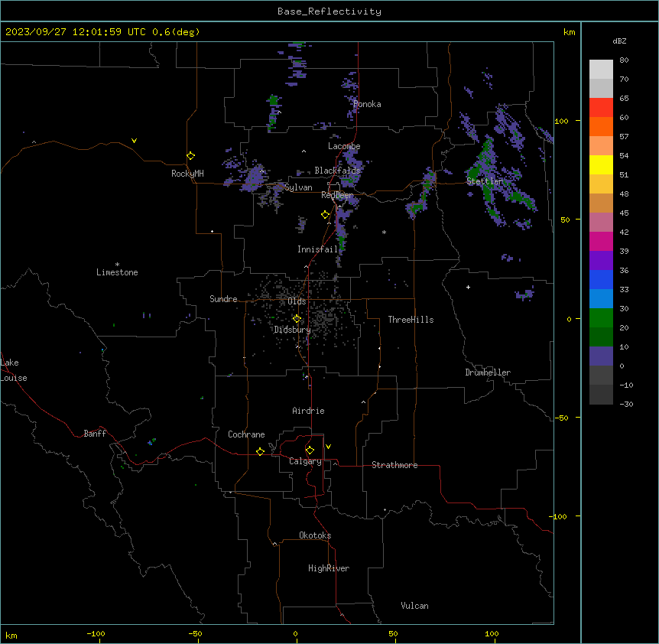Screen dimensions: 659x644
Task: Pick the red 65 dBZ legend swatch
Action: point(601,108)
